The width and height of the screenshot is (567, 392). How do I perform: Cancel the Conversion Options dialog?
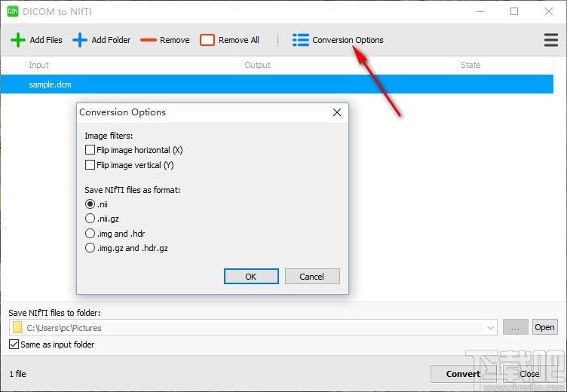(312, 277)
